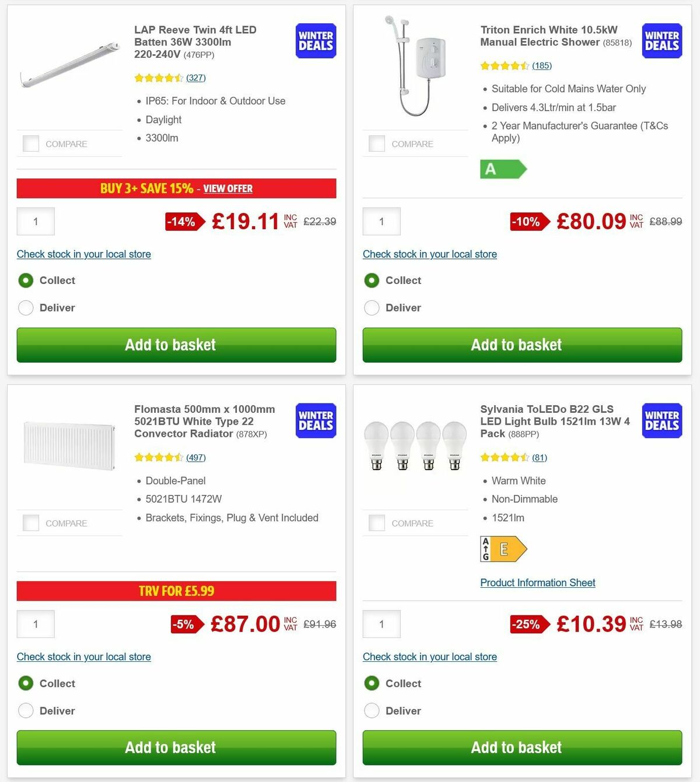Check stock in your local store for Triton shower
This screenshot has height=782, width=700.
pyautogui.click(x=429, y=254)
